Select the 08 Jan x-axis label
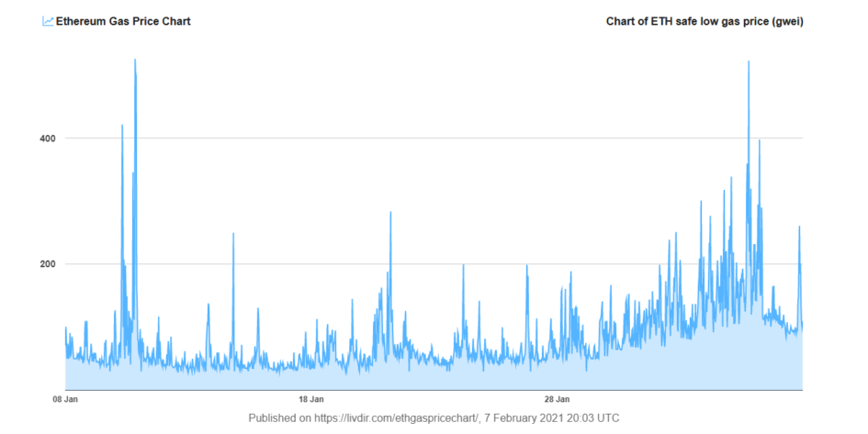 (x=64, y=400)
